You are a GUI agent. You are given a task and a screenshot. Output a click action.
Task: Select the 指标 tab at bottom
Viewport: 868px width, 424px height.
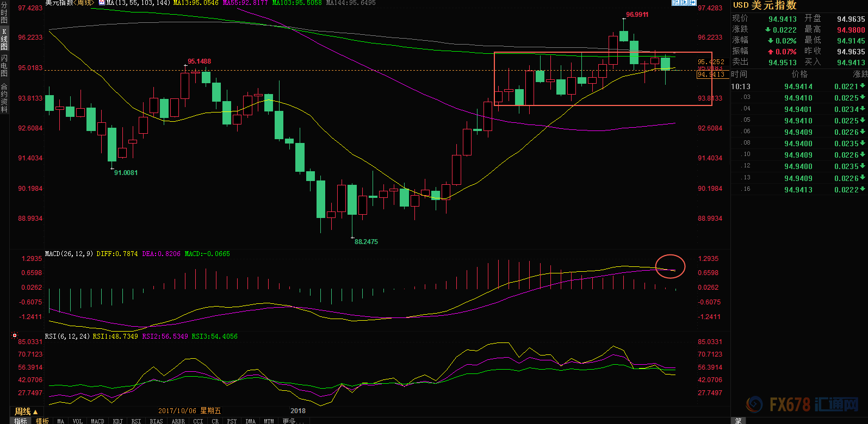[x=21, y=421]
